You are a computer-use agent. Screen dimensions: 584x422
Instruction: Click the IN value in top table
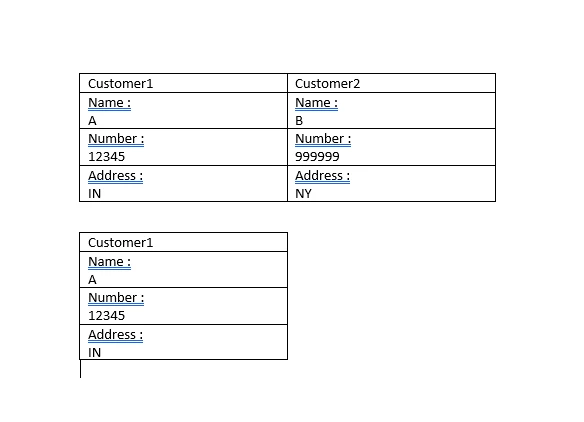click(94, 194)
